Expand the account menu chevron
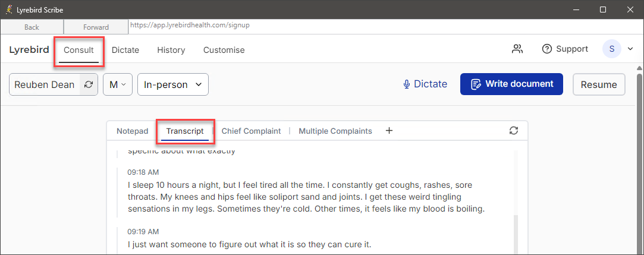This screenshot has height=255, width=644. point(630,49)
